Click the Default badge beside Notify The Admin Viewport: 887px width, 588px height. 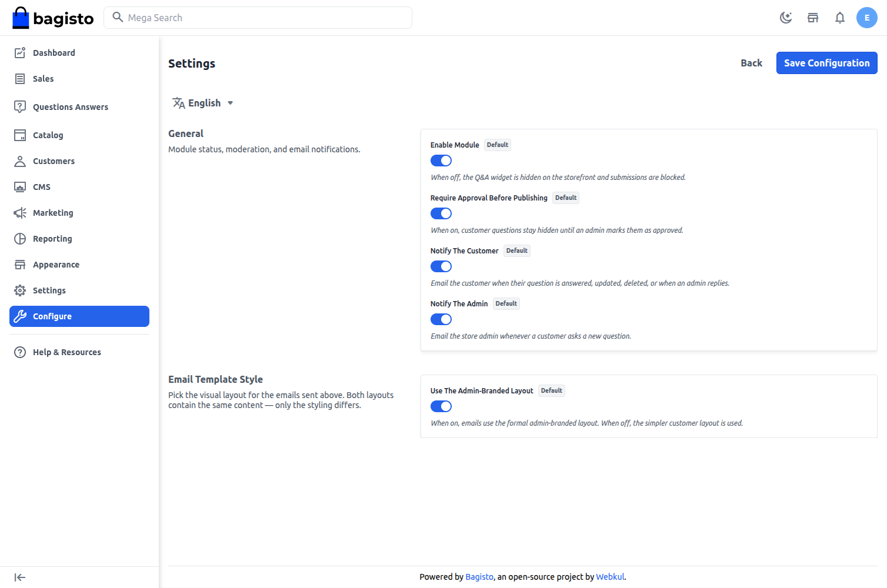click(x=506, y=303)
